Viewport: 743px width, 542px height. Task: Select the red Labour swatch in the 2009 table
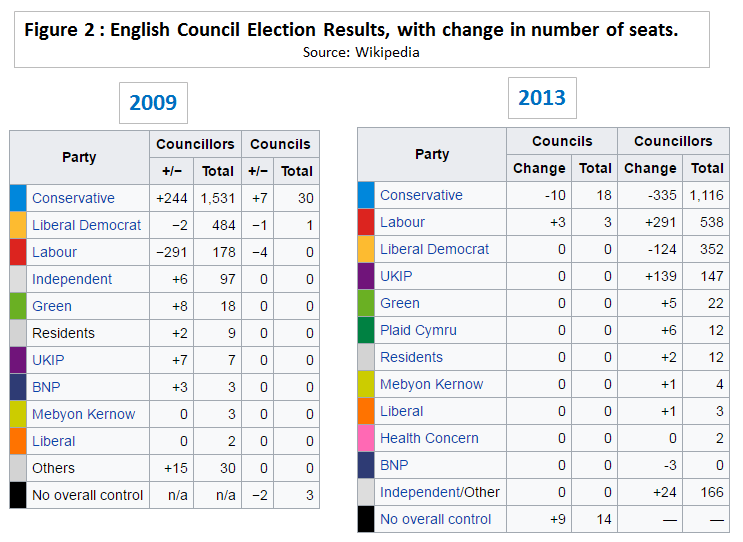pyautogui.click(x=17, y=252)
